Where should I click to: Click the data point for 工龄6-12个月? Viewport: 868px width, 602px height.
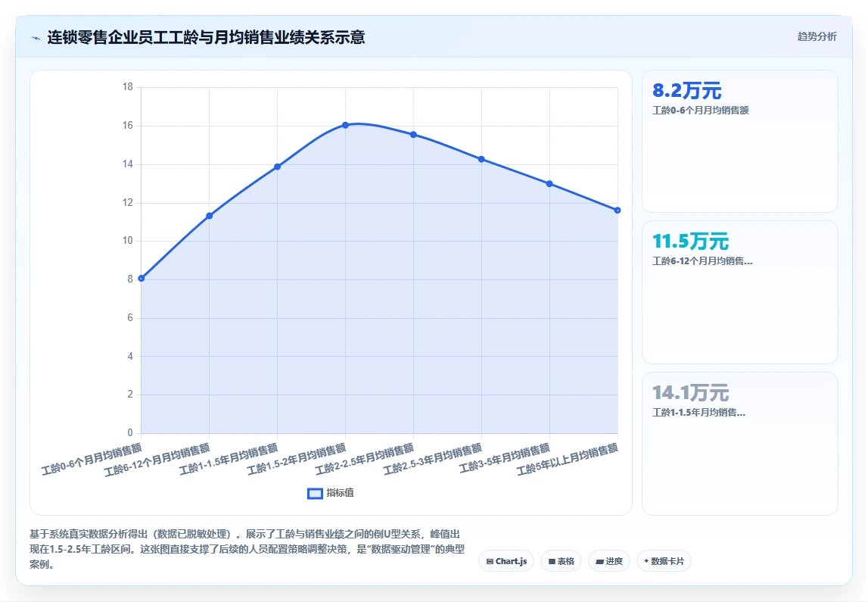coord(210,216)
